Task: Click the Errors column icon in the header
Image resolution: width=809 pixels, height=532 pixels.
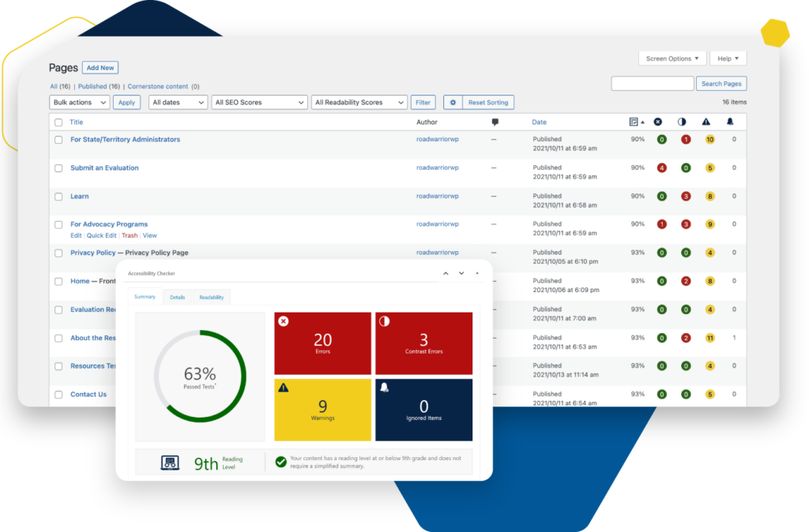Action: click(x=658, y=122)
